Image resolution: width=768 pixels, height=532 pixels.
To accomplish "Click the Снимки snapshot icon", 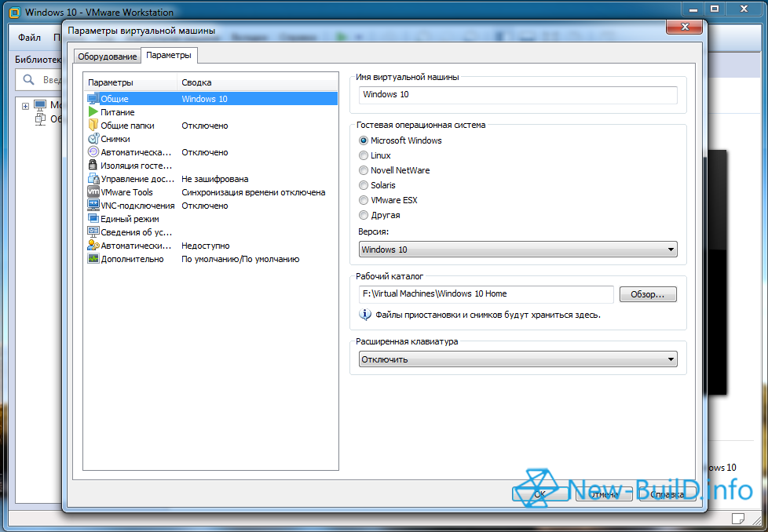I will (x=93, y=139).
